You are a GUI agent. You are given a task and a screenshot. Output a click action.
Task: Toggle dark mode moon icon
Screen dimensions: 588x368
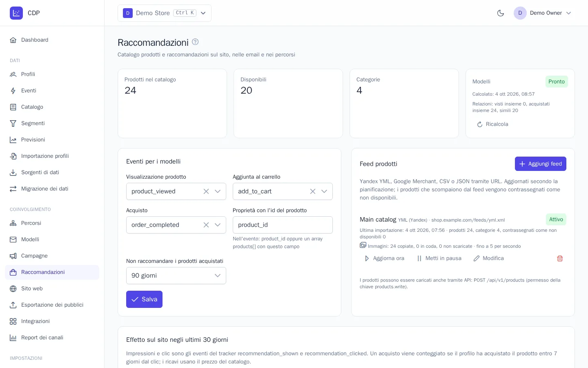(501, 13)
